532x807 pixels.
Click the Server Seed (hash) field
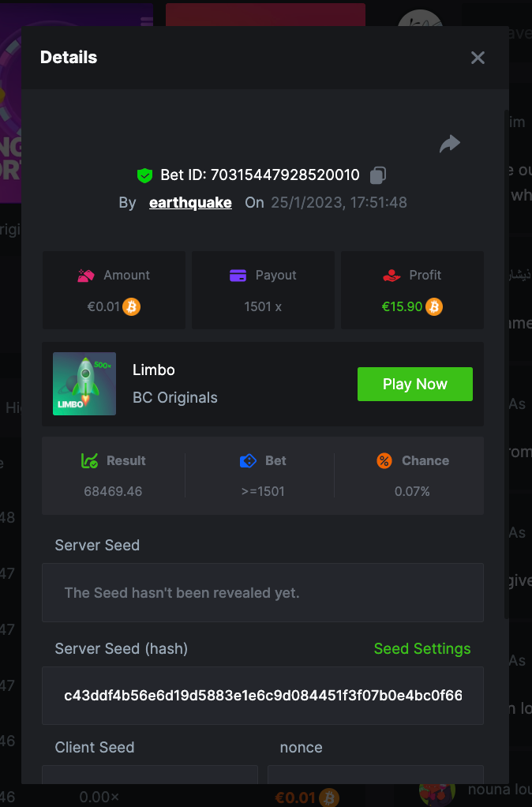(262, 696)
